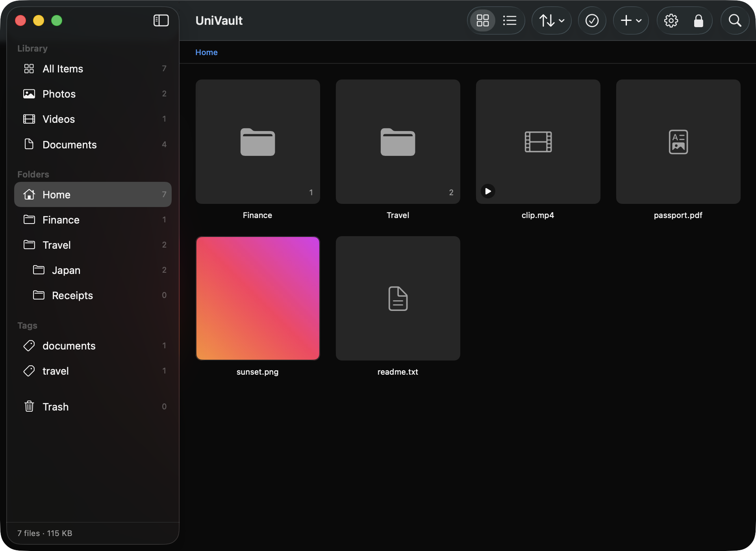Click the Photos image icon

click(x=29, y=94)
